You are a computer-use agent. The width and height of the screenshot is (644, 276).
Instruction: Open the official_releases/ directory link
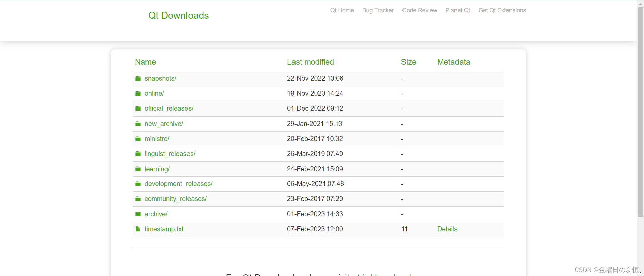click(x=169, y=108)
